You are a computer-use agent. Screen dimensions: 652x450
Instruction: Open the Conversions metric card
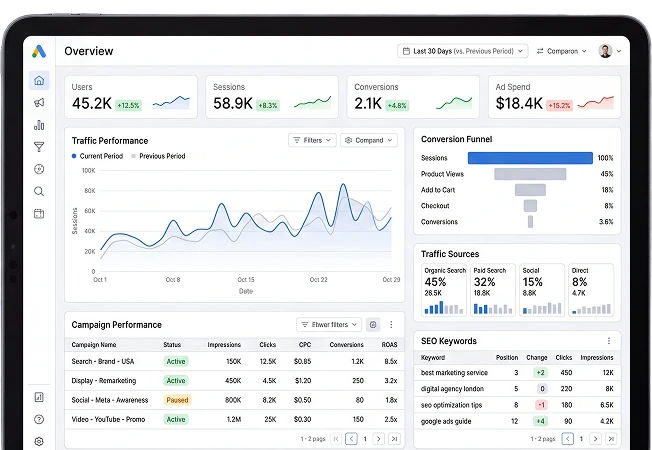pyautogui.click(x=413, y=97)
